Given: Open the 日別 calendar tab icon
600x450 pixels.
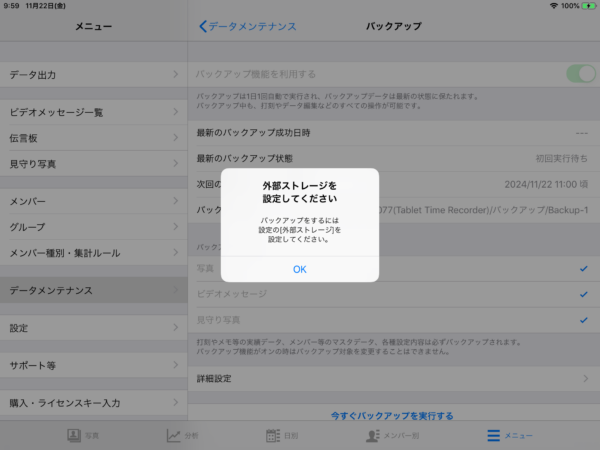Looking at the screenshot, I should (273, 436).
